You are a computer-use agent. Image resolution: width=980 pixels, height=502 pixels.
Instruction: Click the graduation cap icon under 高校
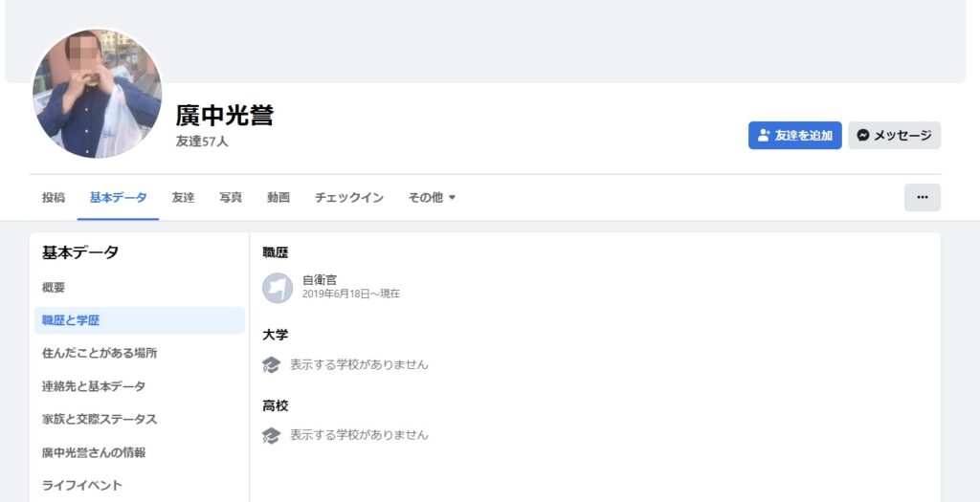click(x=271, y=435)
